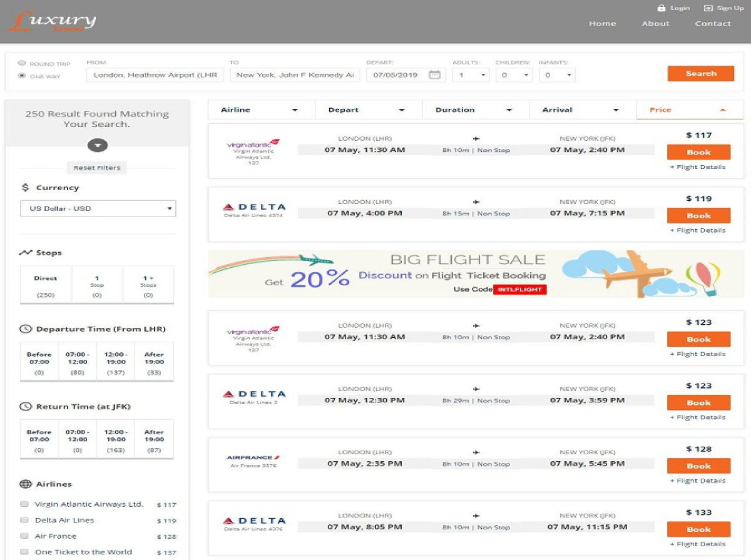This screenshot has height=560, width=751.
Task: Book the $133 Delta flight
Action: point(698,529)
